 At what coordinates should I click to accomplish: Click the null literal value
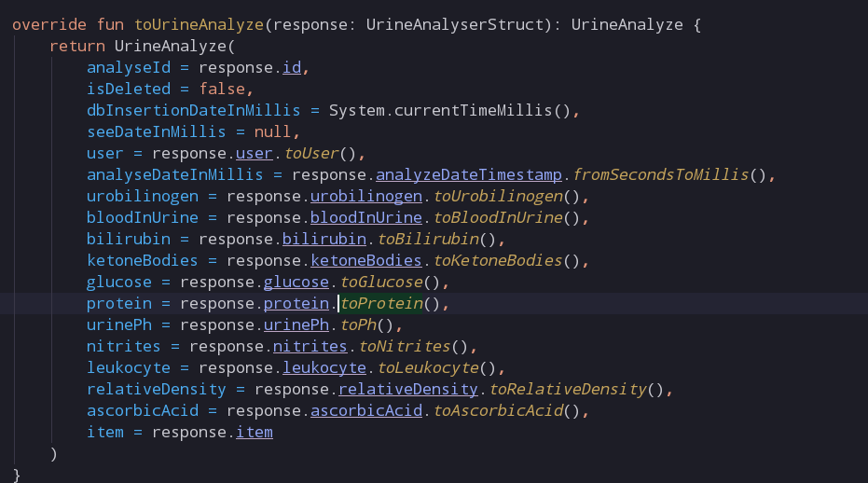coord(272,131)
